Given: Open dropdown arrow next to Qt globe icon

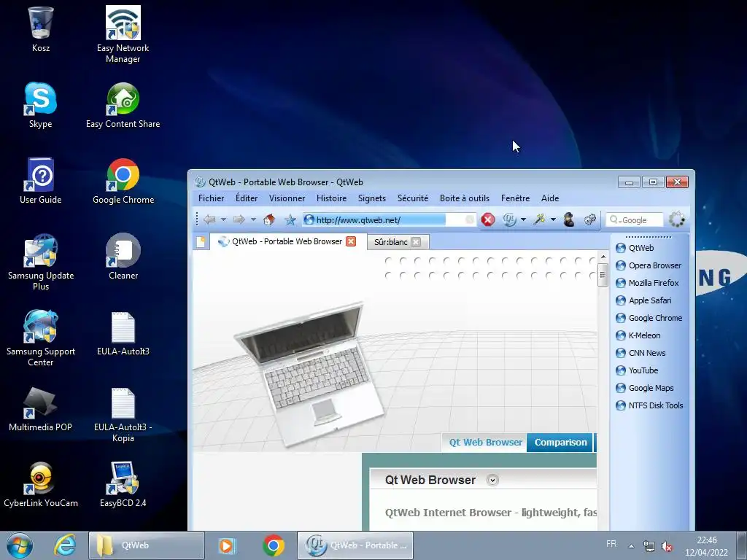Looking at the screenshot, I should (x=523, y=219).
